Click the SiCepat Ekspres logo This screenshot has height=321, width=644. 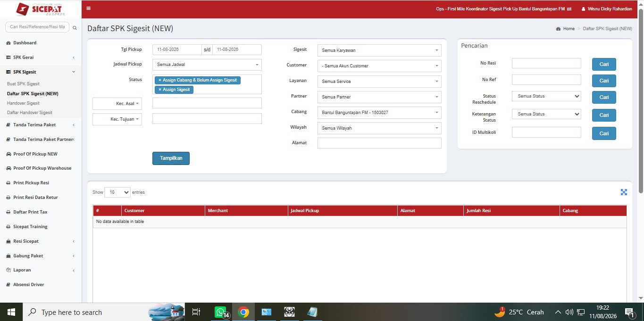pyautogui.click(x=41, y=9)
